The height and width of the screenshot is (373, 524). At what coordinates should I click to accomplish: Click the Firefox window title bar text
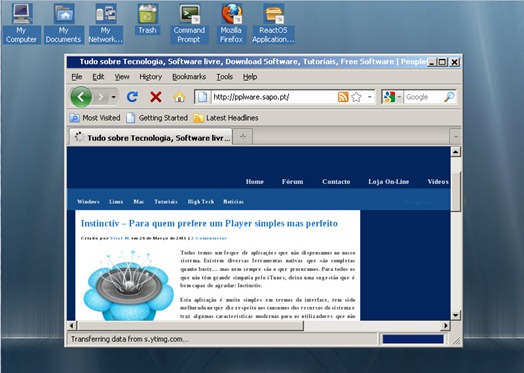click(253, 62)
